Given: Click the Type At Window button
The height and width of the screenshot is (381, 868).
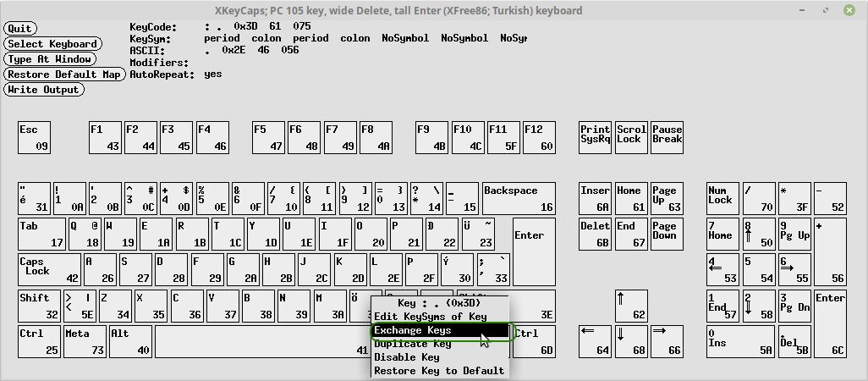Looking at the screenshot, I should 50,58.
